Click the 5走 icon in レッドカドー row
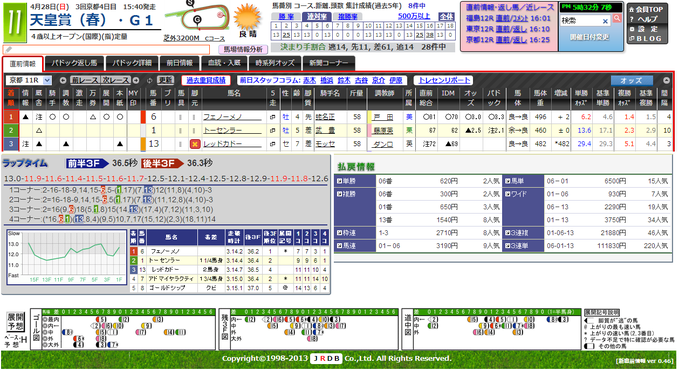This screenshot has width=679, height=370. point(272,144)
